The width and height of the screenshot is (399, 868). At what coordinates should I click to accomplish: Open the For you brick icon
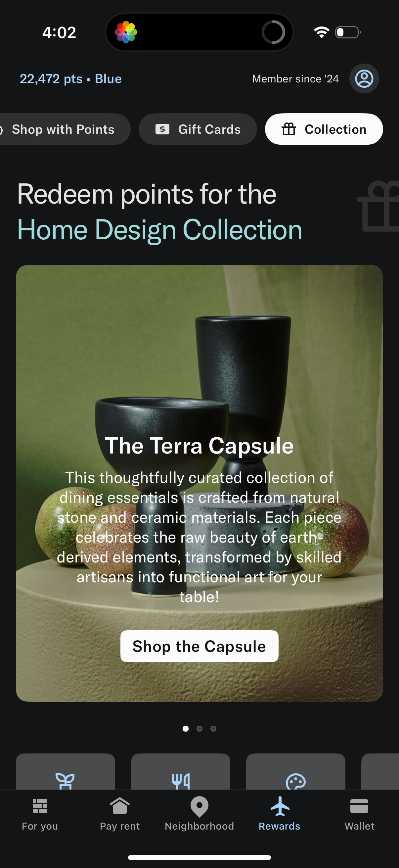pyautogui.click(x=40, y=806)
